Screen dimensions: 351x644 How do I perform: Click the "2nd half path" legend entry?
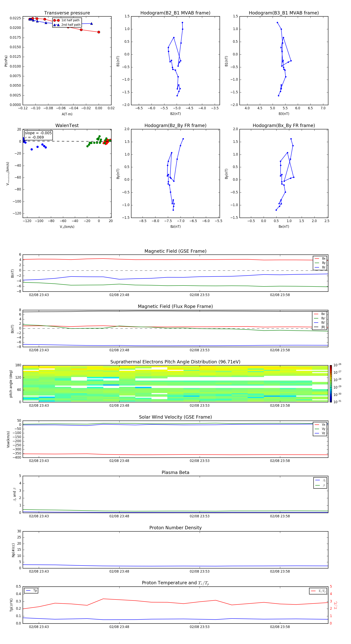coord(67,25)
